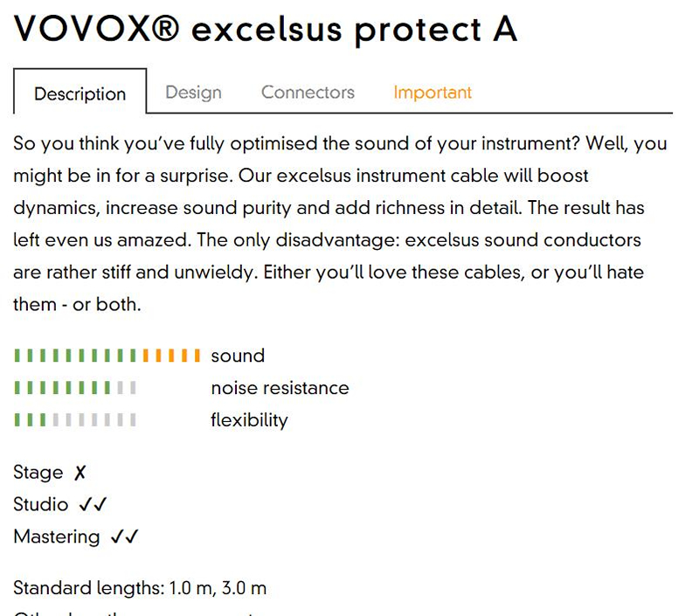699x616 pixels.
Task: Click the "noise resistance" label
Action: 280,388
